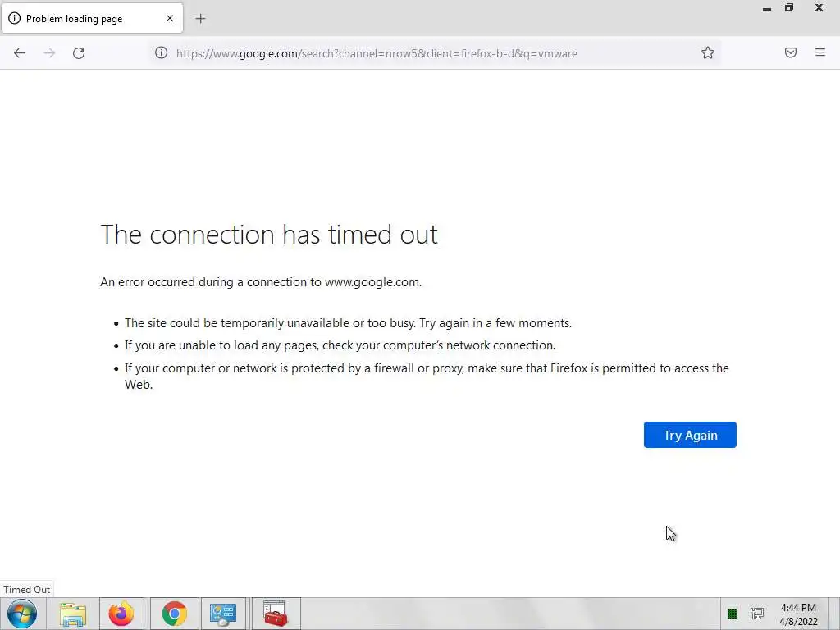Launch Google Chrome from the taskbar
Screen dimensions: 840x630
(174, 614)
